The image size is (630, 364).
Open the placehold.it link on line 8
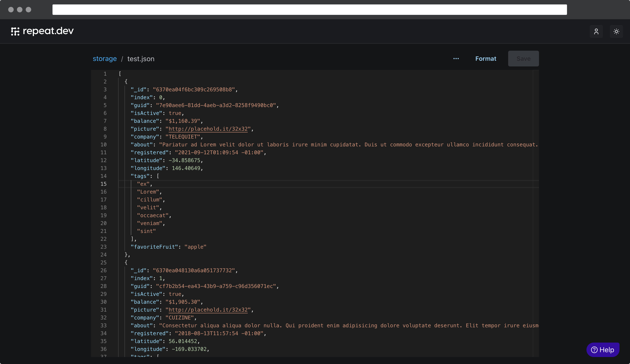pyautogui.click(x=208, y=129)
